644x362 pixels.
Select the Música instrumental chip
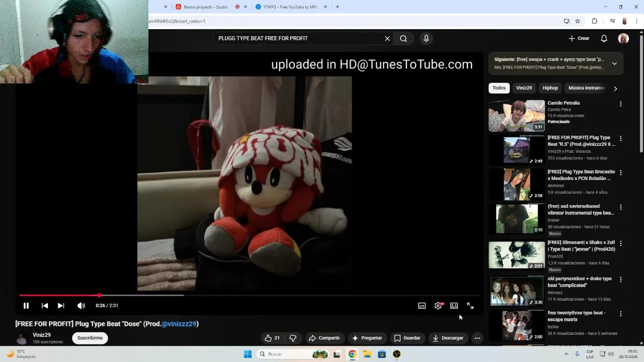586,88
